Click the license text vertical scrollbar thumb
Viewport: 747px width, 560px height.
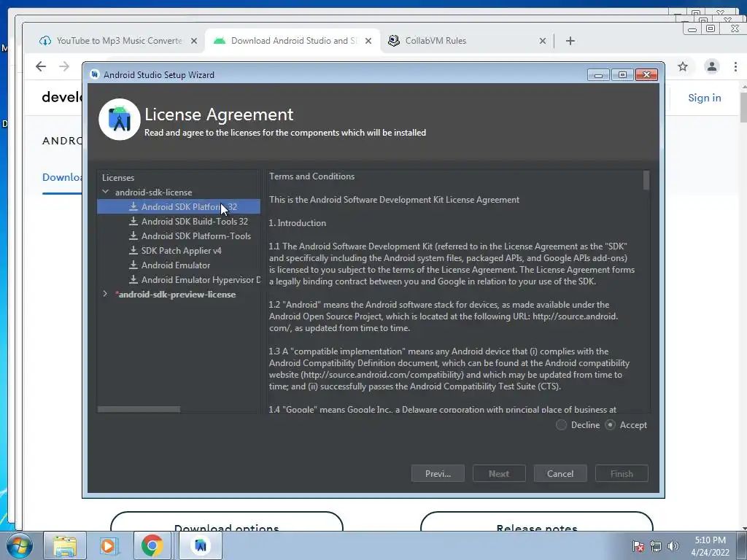[646, 181]
